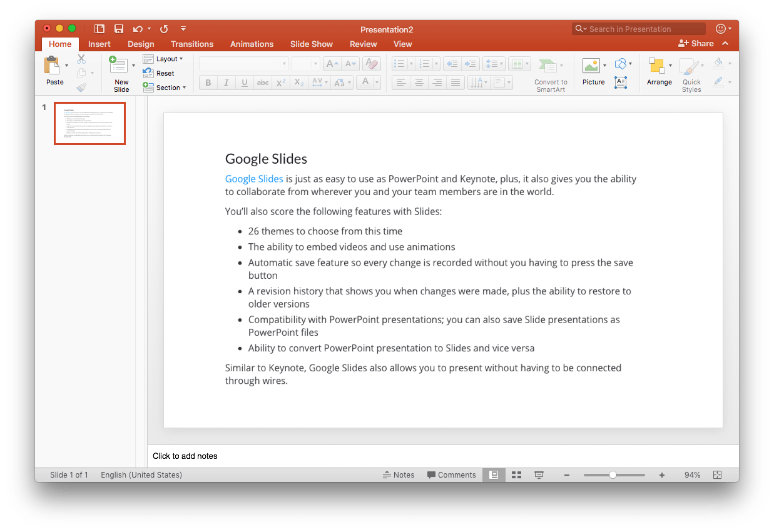
Task: Toggle Superscript formatting
Action: 281,83
